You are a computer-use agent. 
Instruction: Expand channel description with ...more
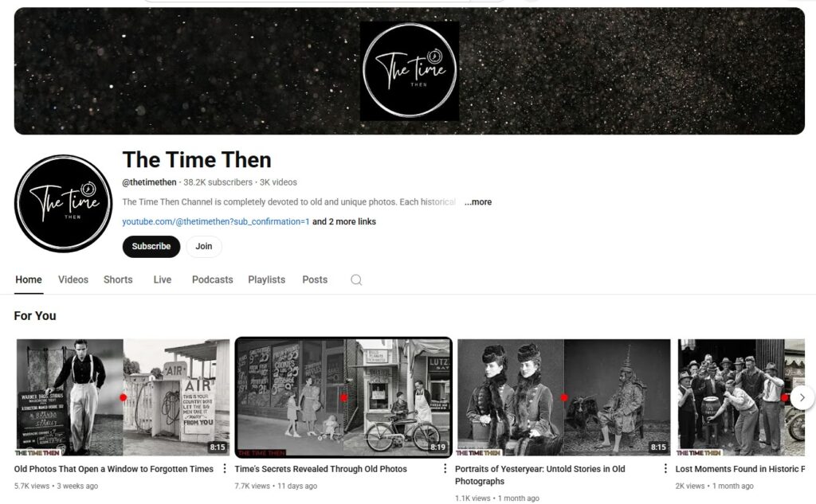(x=478, y=201)
